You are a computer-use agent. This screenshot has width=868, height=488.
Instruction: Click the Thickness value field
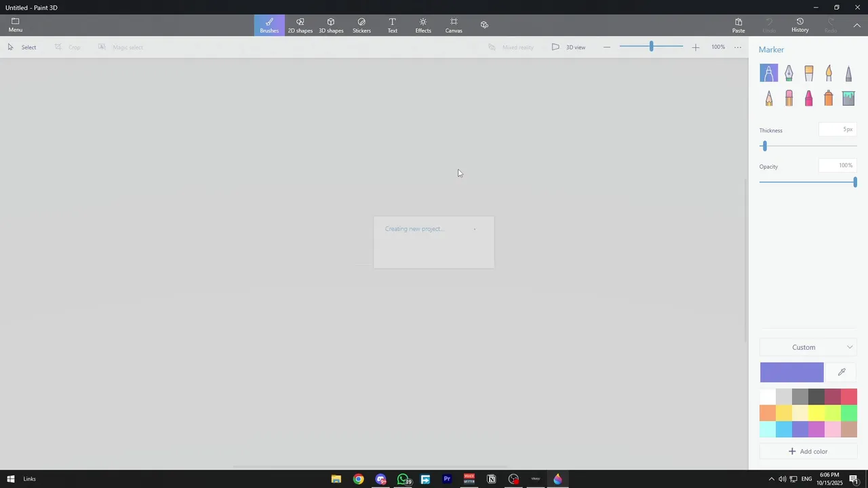click(x=837, y=129)
